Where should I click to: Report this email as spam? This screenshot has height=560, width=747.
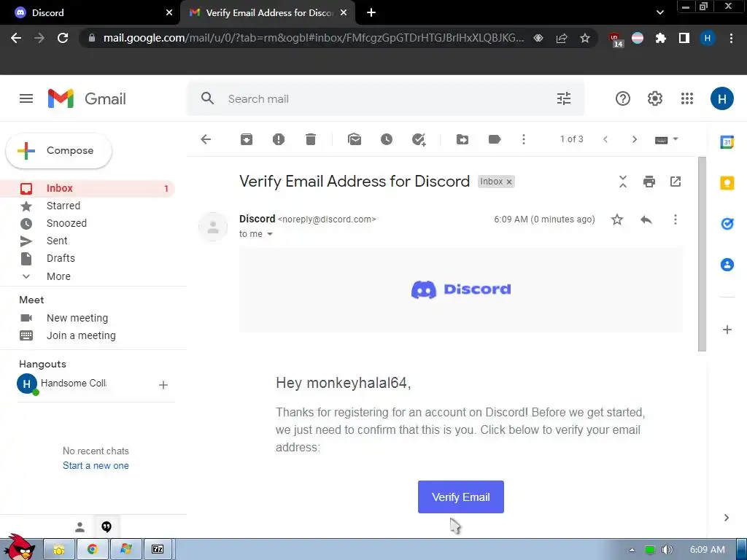pos(279,139)
